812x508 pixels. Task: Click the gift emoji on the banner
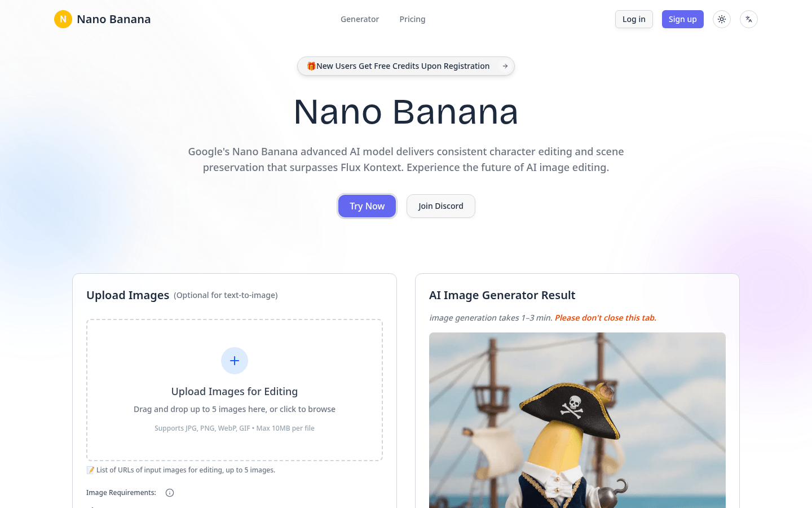pos(311,66)
